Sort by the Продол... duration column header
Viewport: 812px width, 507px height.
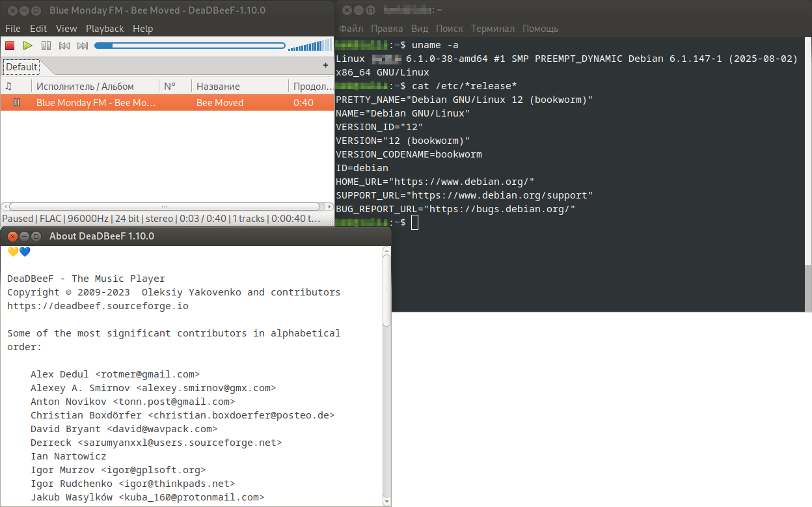coord(311,86)
